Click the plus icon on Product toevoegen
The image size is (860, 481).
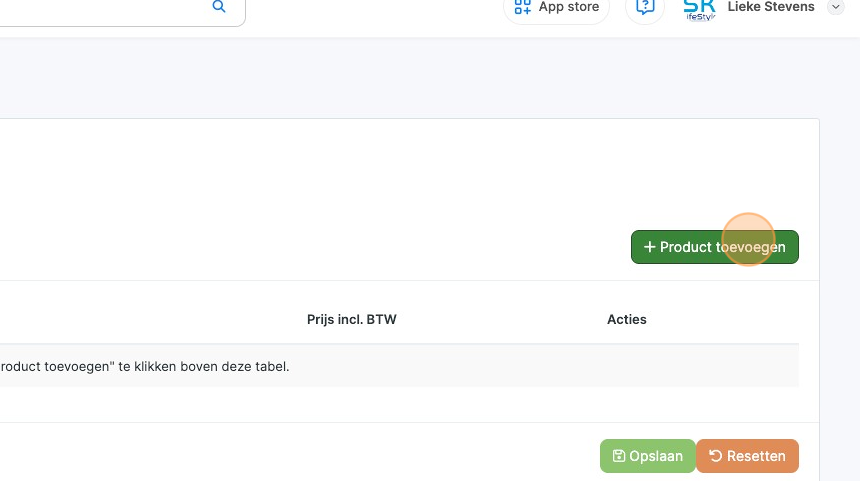pyautogui.click(x=649, y=247)
